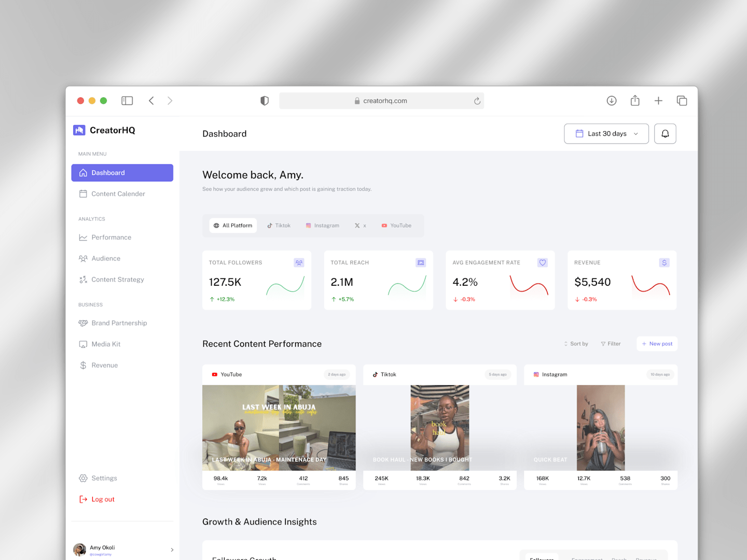Click the browser share icon
This screenshot has width=747, height=560.
[635, 101]
